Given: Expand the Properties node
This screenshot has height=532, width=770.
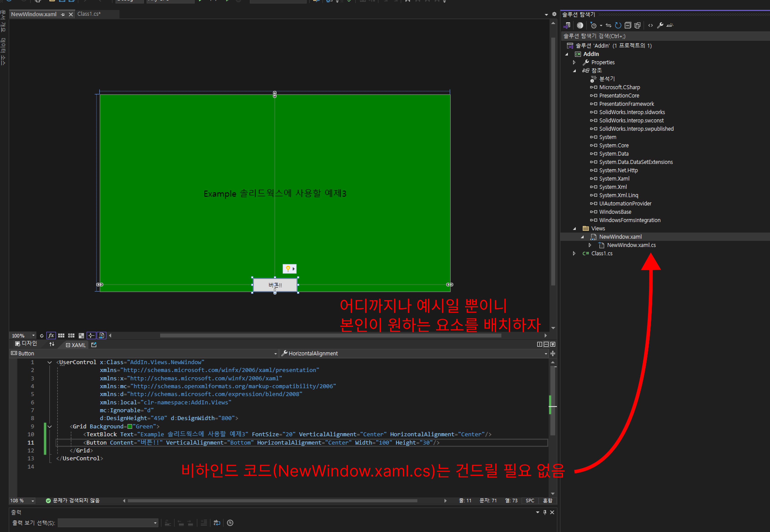Looking at the screenshot, I should [x=574, y=62].
